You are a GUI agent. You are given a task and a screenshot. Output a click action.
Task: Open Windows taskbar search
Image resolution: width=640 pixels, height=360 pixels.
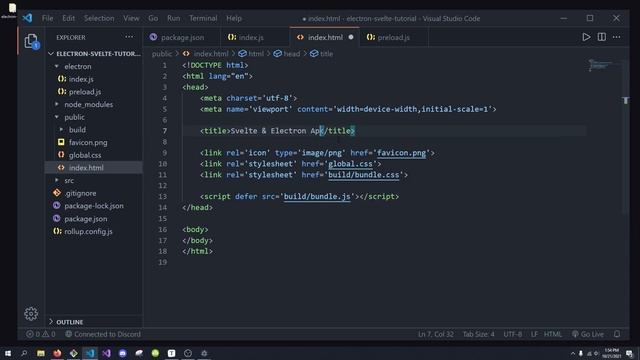click(x=24, y=353)
